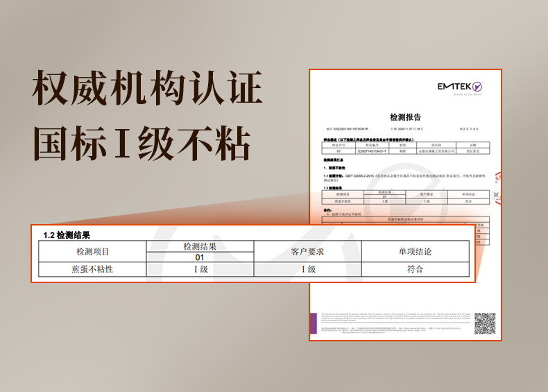Click the 01 sample number cell in callout
Image resolution: width=548 pixels, height=392 pixels.
click(x=200, y=257)
